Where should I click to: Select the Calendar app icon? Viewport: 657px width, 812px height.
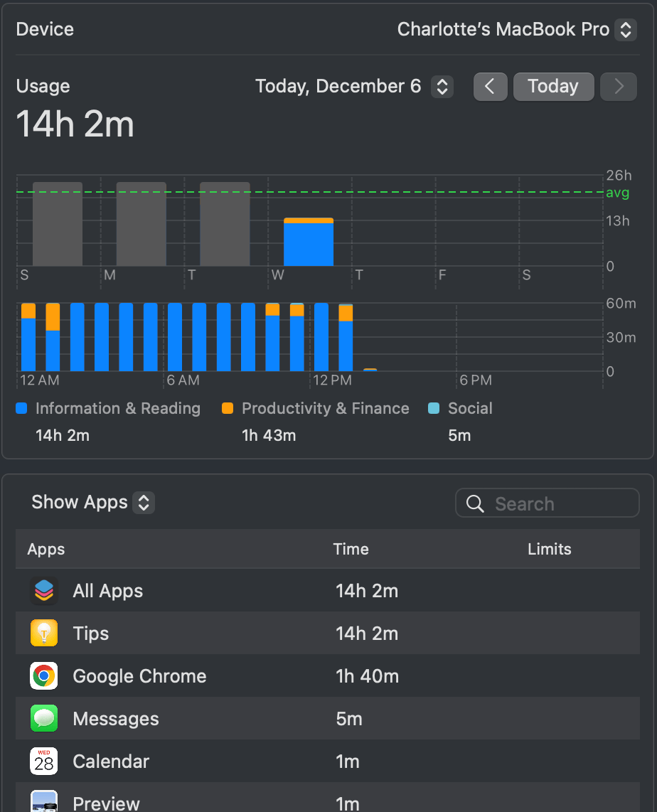pos(43,761)
